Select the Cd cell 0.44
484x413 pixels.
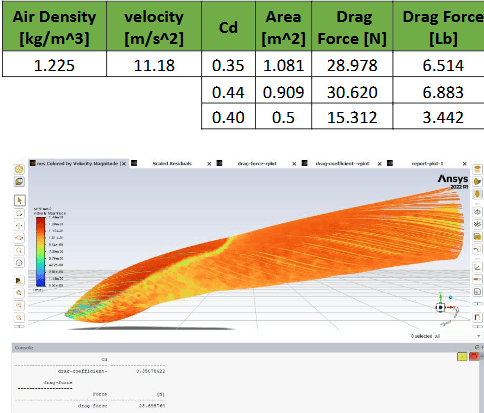coord(228,91)
